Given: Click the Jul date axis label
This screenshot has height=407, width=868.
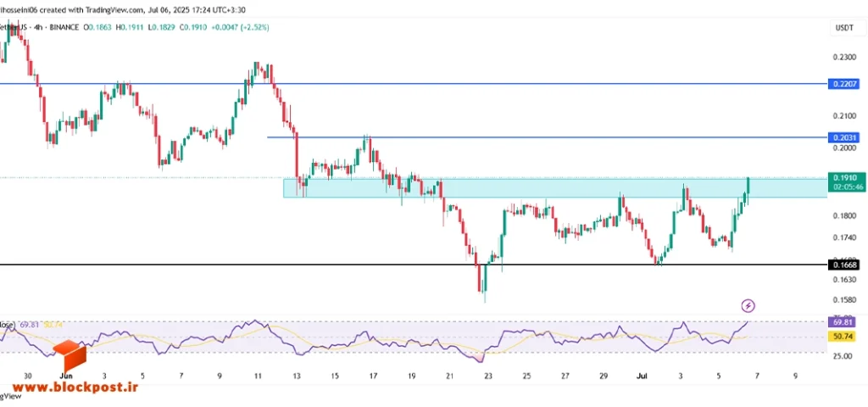Looking at the screenshot, I should pyautogui.click(x=643, y=376).
